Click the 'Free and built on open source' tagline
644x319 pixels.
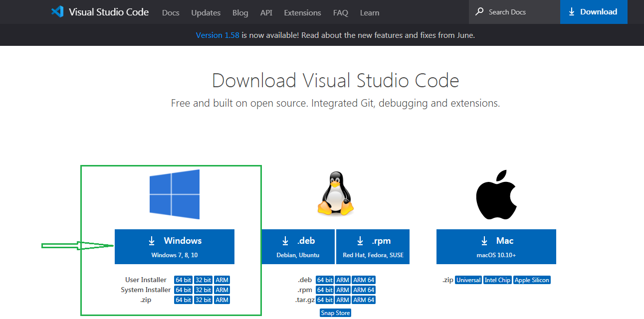pyautogui.click(x=335, y=103)
